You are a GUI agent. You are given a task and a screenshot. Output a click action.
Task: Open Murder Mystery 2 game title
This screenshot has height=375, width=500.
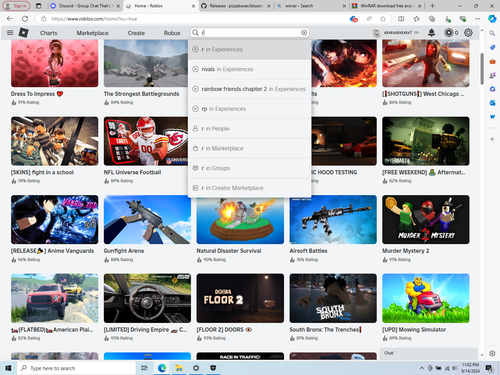[x=406, y=251]
